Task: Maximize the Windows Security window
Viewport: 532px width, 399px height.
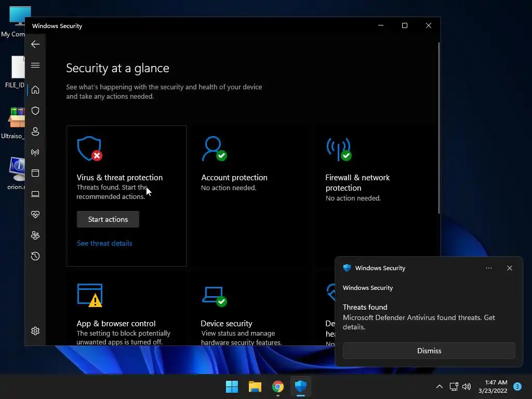Action: coord(404,25)
